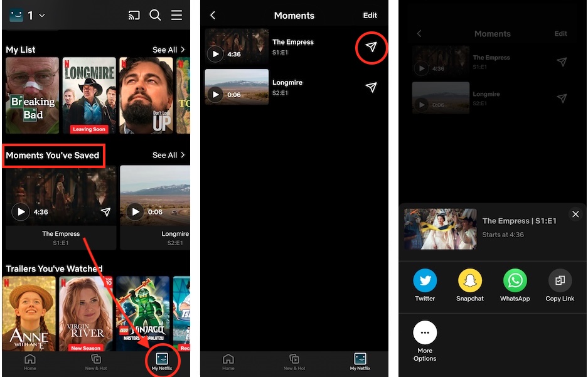Open More Options in share sheet
This screenshot has height=377, width=588.
425,341
